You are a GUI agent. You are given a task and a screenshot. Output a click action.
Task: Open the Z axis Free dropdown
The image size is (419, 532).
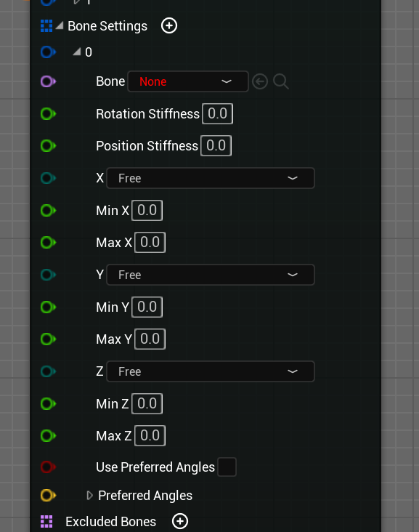click(x=211, y=371)
